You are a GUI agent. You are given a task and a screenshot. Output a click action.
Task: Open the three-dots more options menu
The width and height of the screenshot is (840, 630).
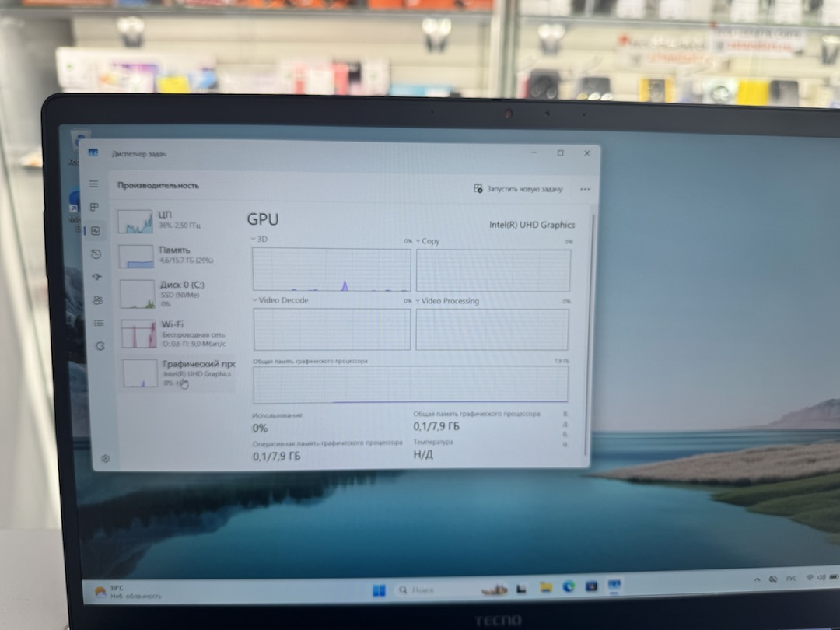[x=585, y=189]
